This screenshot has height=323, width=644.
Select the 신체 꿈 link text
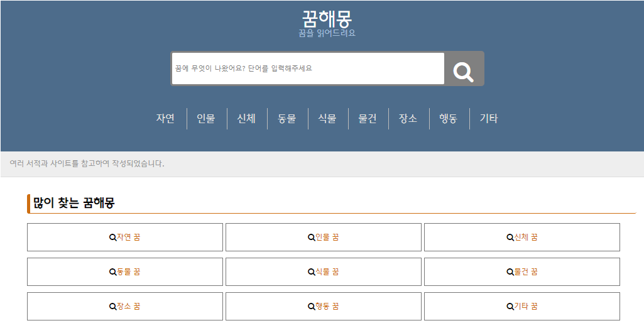point(526,238)
